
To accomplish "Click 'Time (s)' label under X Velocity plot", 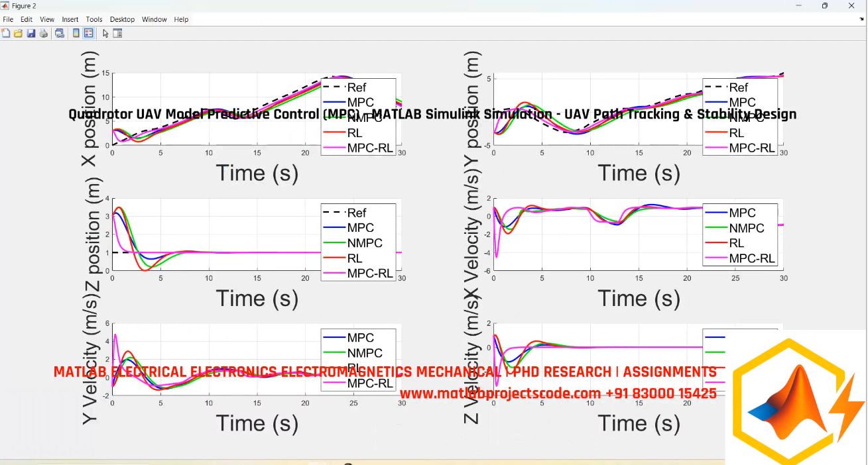I will (639, 298).
